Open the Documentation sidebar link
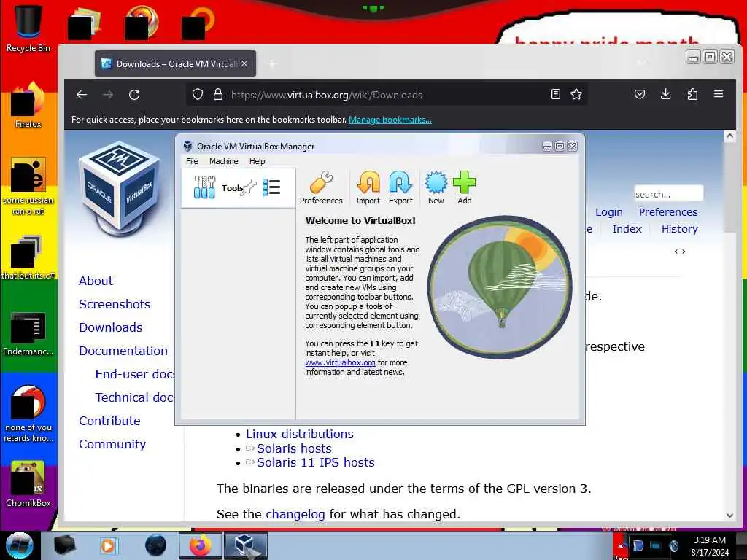The image size is (747, 560). (123, 351)
